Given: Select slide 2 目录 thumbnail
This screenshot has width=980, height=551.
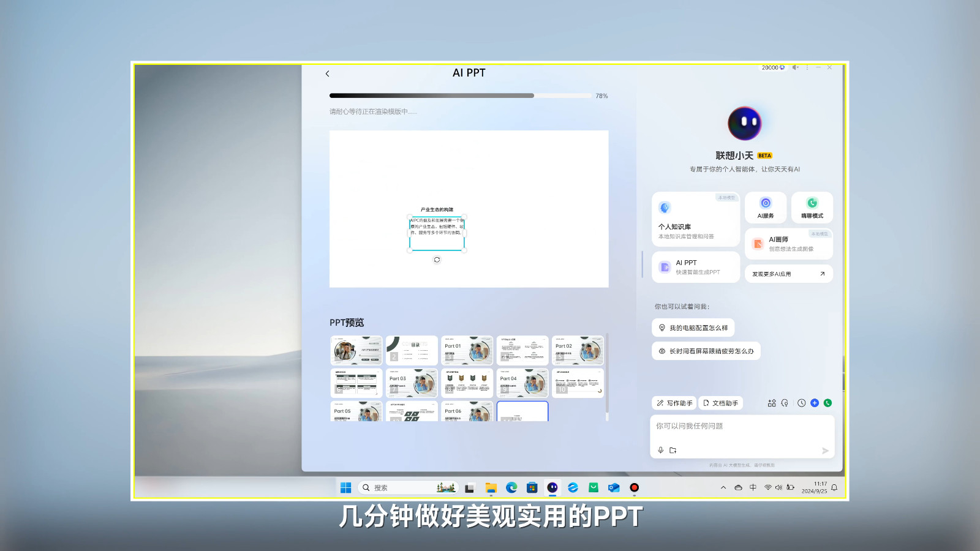Looking at the screenshot, I should 412,350.
